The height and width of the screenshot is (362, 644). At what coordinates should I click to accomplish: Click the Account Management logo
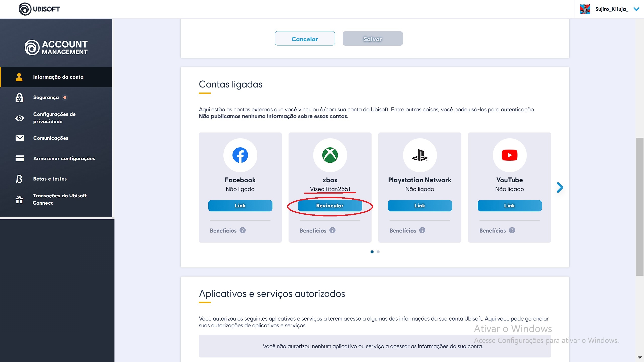tap(56, 47)
